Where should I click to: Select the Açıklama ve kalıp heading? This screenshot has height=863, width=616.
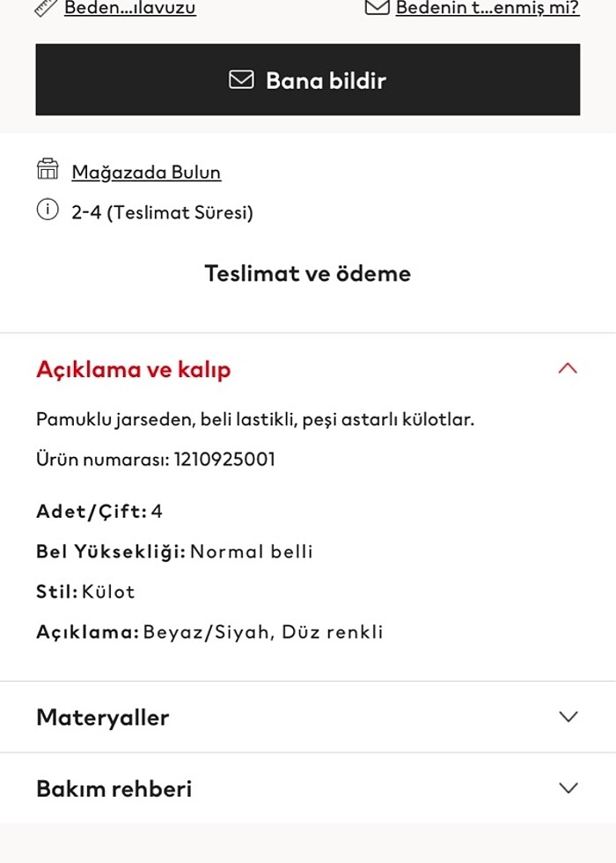click(133, 370)
